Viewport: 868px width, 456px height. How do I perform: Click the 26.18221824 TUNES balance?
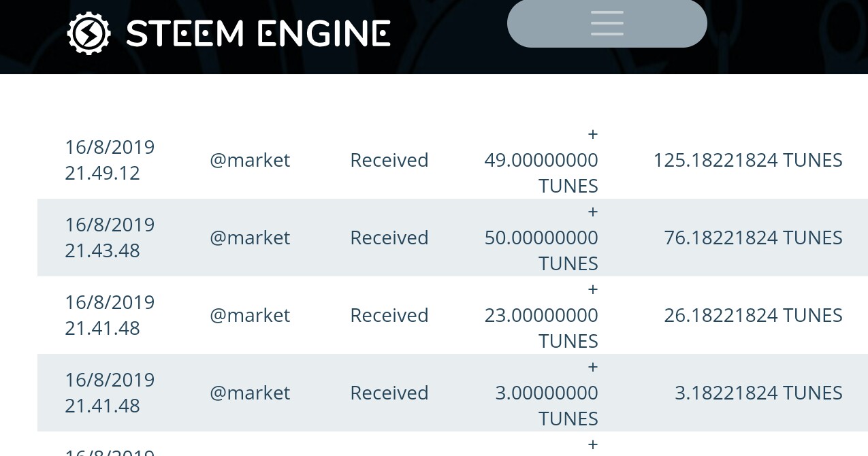753,315
